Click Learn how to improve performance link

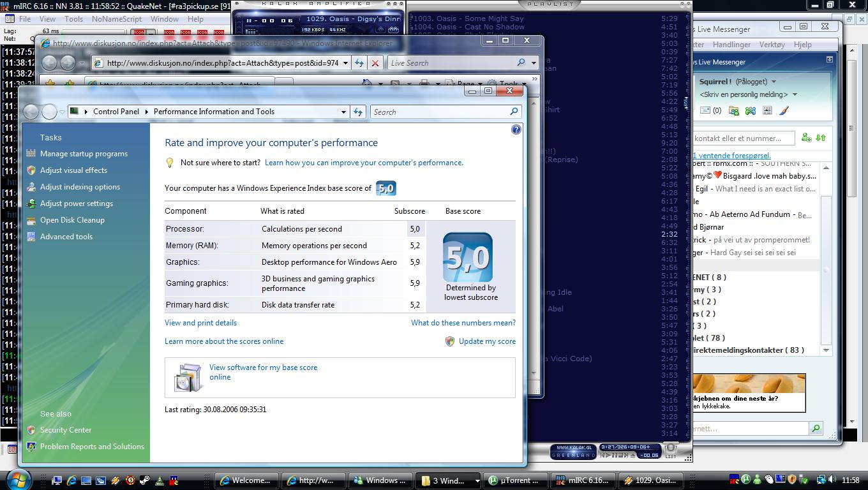(x=364, y=163)
